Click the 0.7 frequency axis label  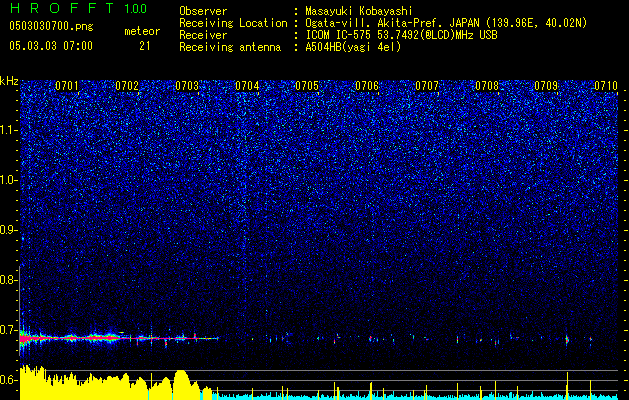click(x=8, y=330)
